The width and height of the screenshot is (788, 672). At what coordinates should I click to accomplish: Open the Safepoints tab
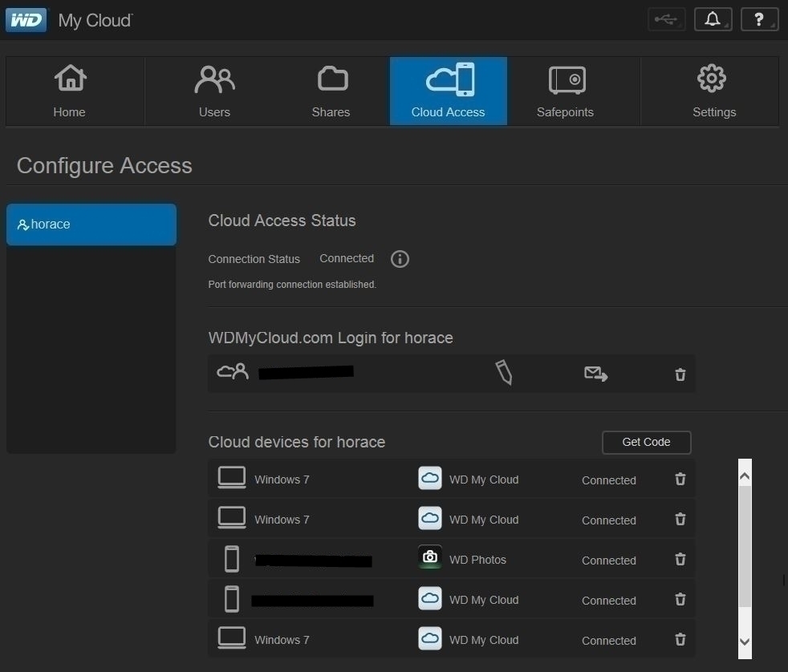click(566, 91)
